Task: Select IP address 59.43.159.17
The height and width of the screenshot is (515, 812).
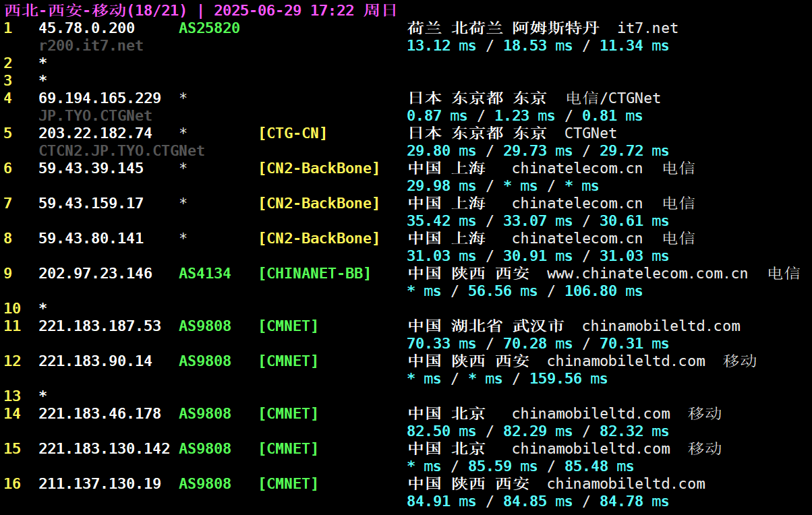Action: [x=91, y=203]
